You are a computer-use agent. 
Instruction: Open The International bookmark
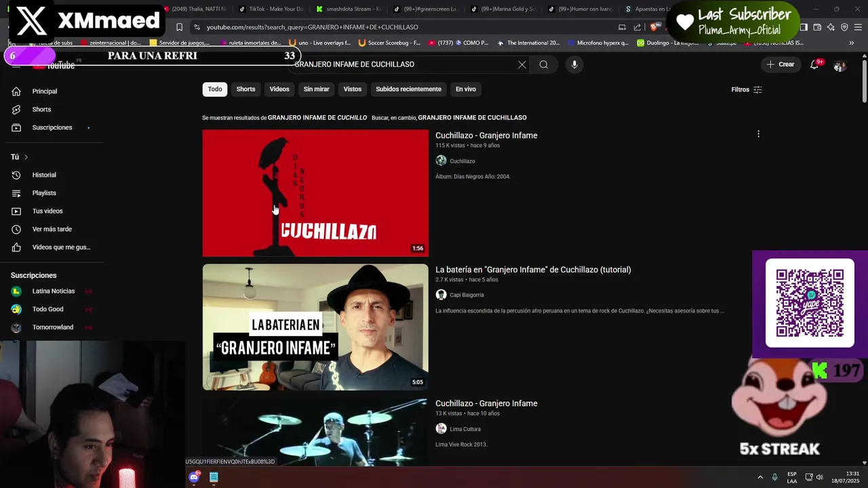[528, 43]
